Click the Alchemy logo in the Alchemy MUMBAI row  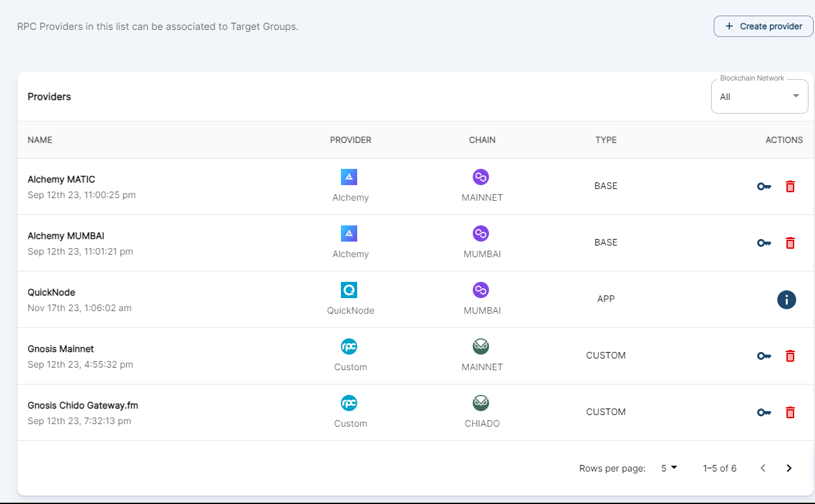pos(349,233)
